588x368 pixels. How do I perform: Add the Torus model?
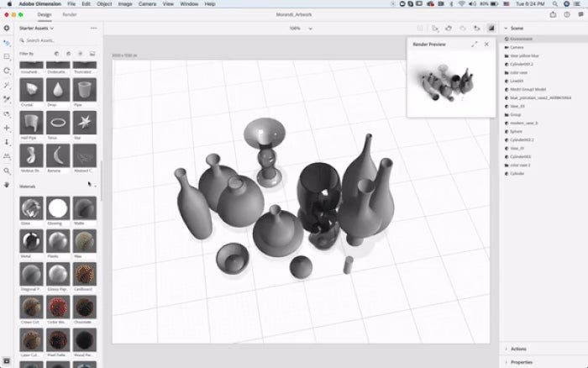(x=58, y=123)
